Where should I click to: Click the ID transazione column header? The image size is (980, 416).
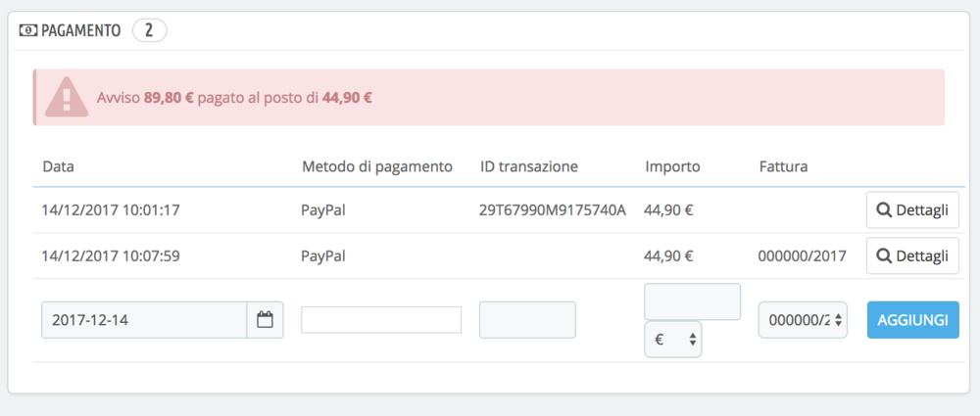pos(528,166)
